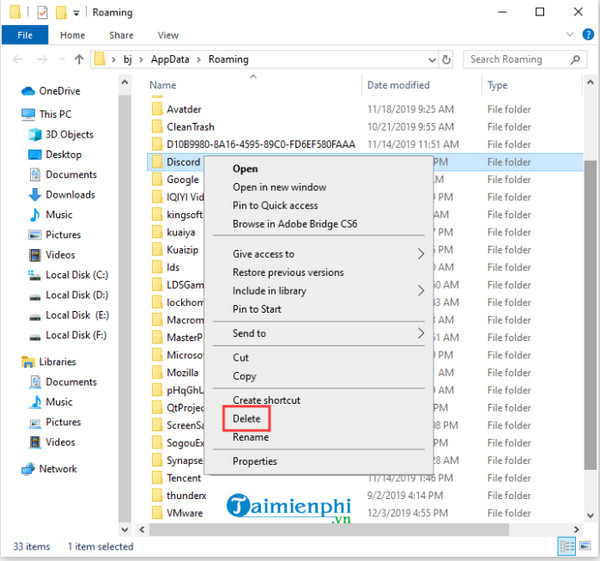Click the Libraries icon in sidebar
The height and width of the screenshot is (561, 600).
tap(28, 362)
